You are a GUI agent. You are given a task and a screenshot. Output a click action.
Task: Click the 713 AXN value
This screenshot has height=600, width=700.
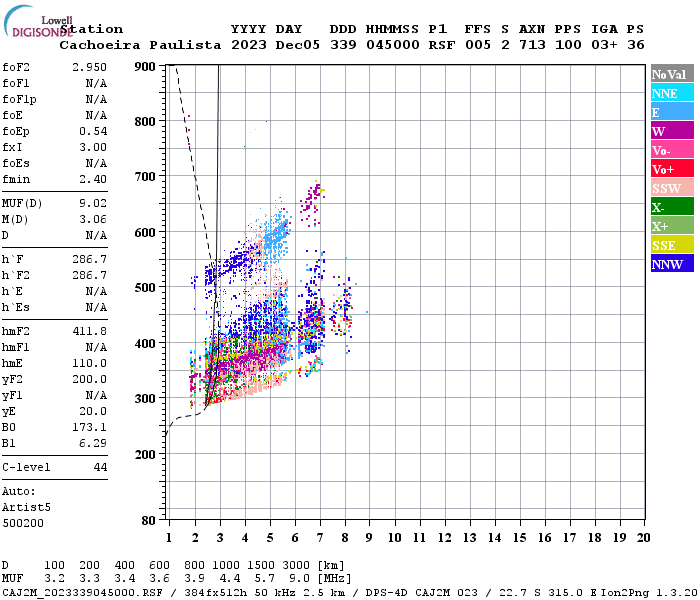(x=532, y=45)
